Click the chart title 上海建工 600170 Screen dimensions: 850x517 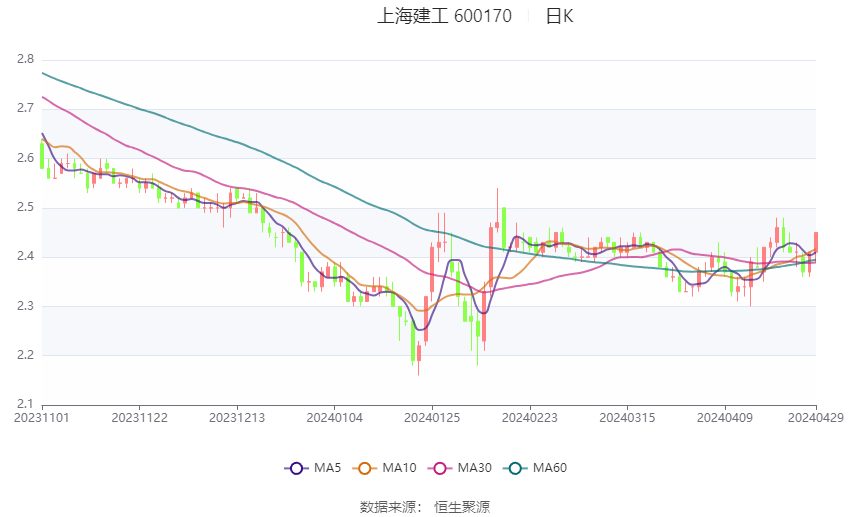[444, 16]
